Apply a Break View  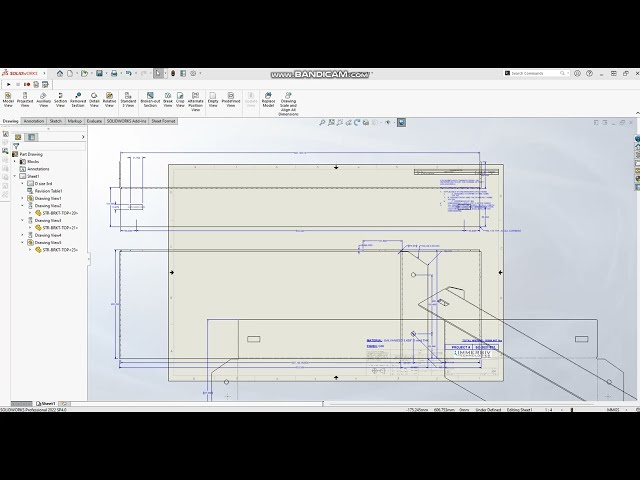pyautogui.click(x=168, y=100)
